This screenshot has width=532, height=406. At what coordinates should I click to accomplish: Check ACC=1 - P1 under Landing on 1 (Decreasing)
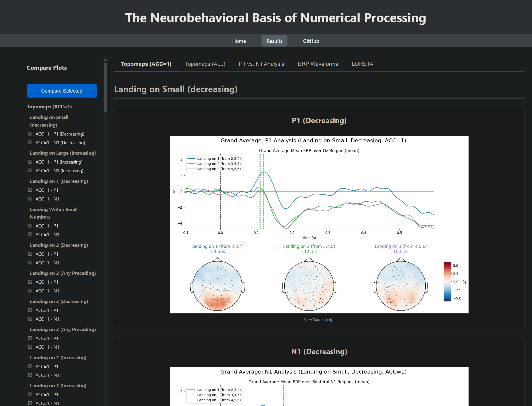point(30,190)
